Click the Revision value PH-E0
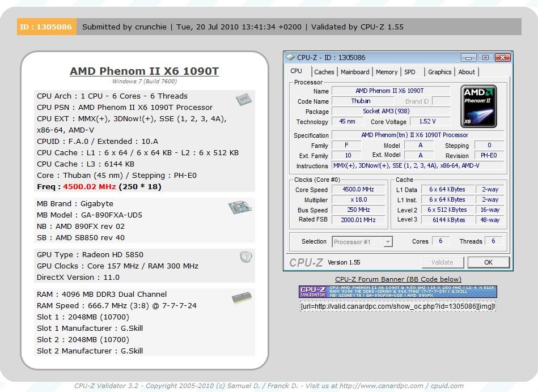538x392 pixels. [x=489, y=155]
